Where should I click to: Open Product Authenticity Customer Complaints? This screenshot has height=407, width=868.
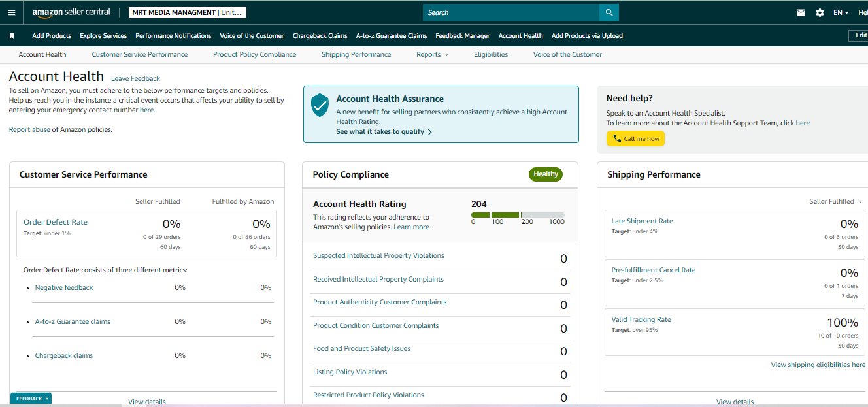380,302
